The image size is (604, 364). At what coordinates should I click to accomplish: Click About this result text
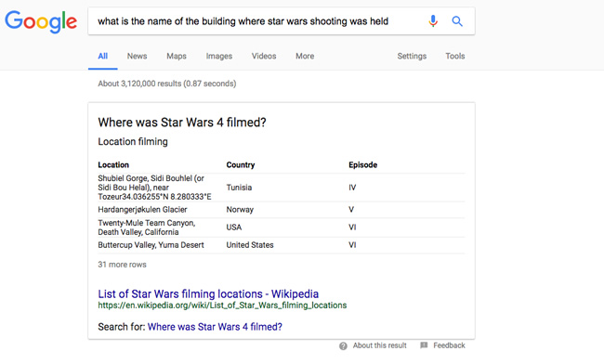coord(379,345)
